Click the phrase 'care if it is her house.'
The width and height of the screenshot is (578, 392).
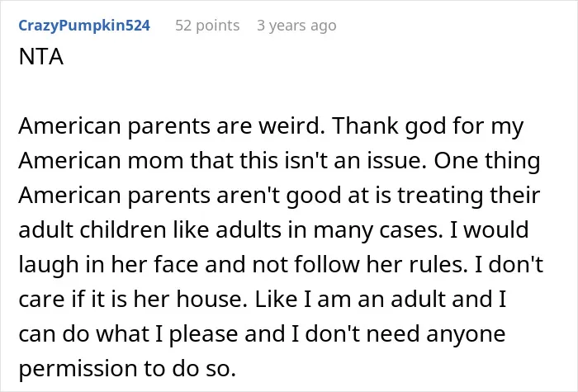click(x=133, y=299)
